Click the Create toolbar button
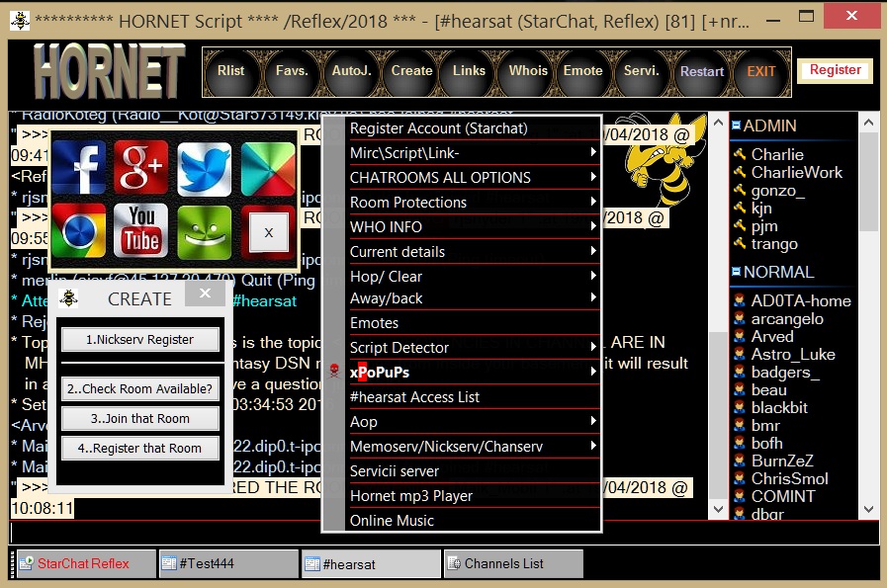 click(x=411, y=71)
